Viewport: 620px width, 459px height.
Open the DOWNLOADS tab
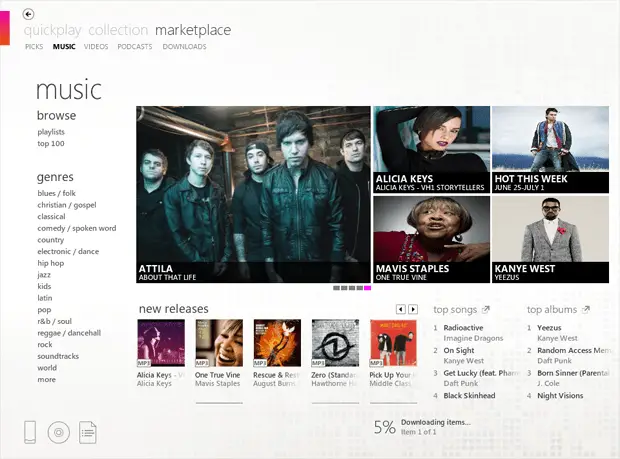tap(184, 47)
